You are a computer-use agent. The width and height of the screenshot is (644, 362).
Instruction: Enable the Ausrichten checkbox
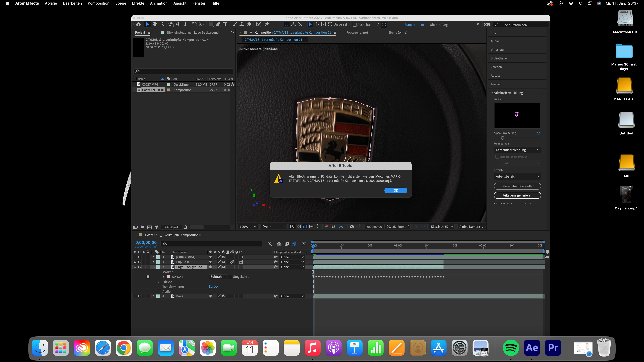pos(354,25)
